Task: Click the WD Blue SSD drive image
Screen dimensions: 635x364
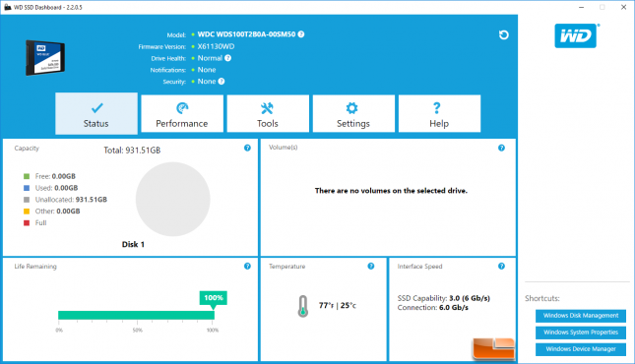Action: coord(45,58)
